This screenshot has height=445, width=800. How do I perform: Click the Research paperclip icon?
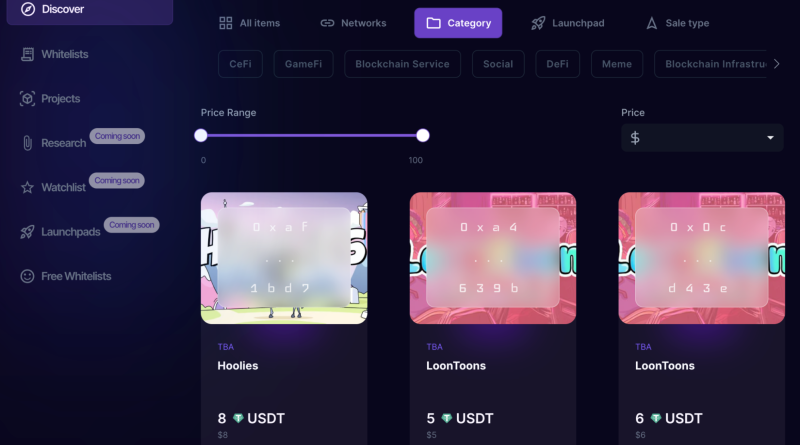coord(28,143)
